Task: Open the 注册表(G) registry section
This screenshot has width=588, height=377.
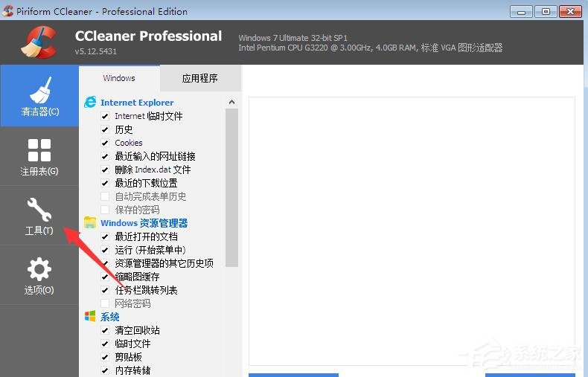Action: click(39, 157)
